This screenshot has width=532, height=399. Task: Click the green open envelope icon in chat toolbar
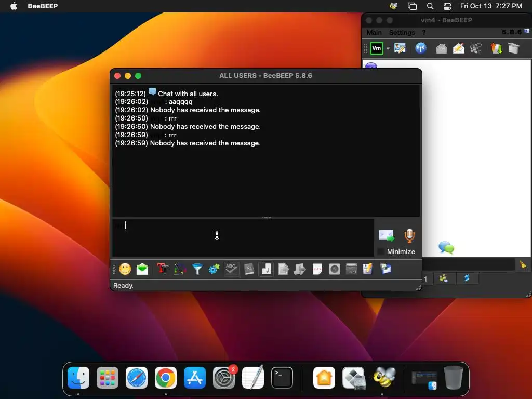coord(142,270)
